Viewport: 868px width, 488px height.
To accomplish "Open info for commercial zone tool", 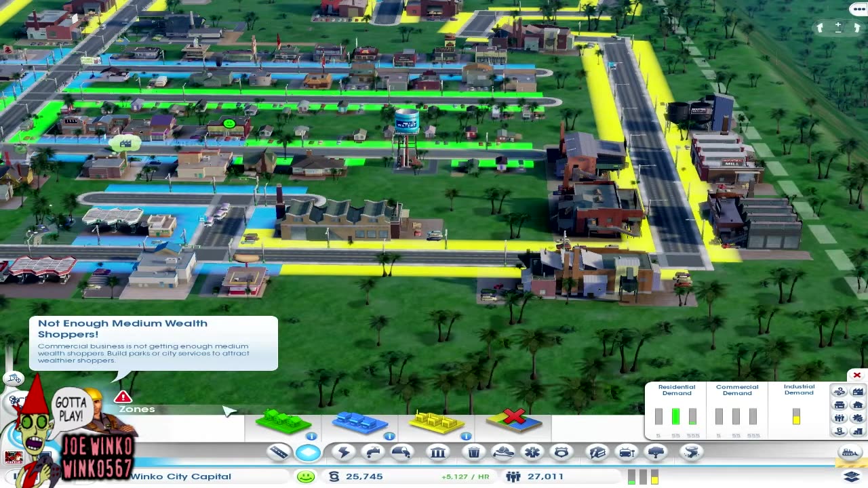I will [x=389, y=436].
